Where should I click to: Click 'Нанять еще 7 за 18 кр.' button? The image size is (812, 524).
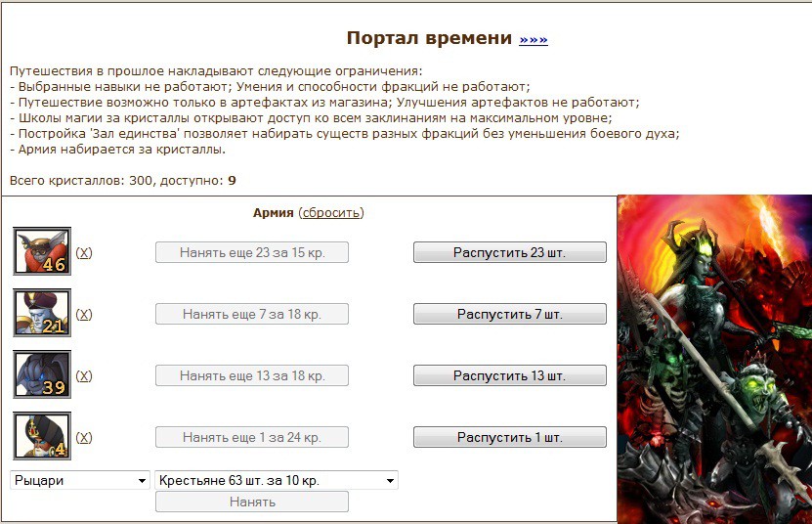252,314
